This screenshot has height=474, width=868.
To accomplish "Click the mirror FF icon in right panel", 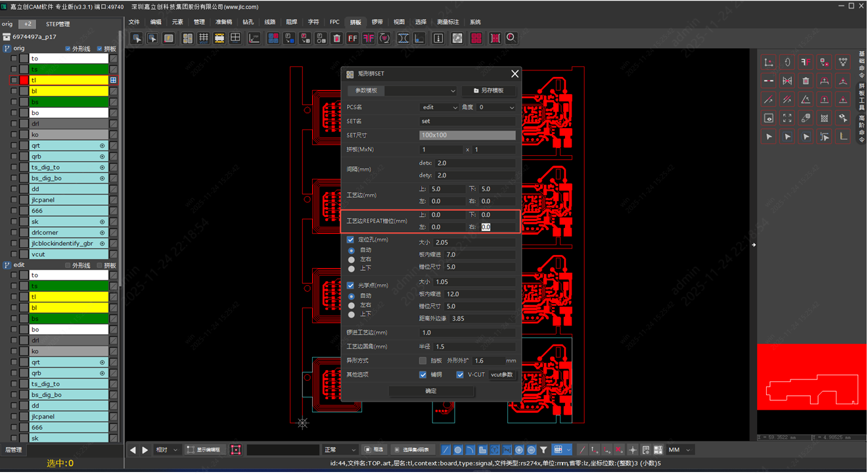I will (x=806, y=62).
